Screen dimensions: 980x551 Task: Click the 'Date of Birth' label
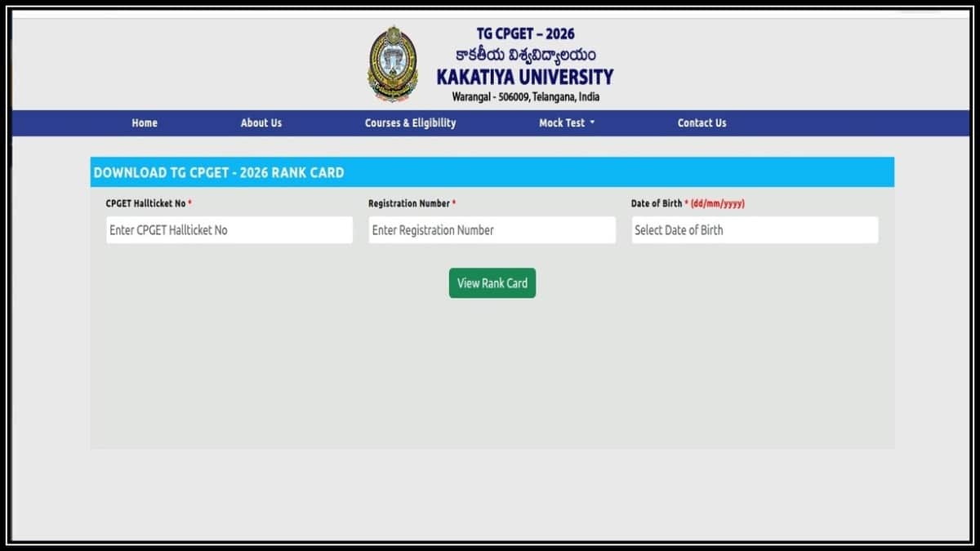coord(657,203)
